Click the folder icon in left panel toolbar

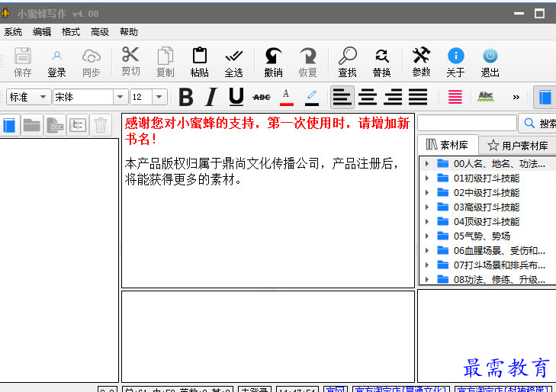coord(31,125)
